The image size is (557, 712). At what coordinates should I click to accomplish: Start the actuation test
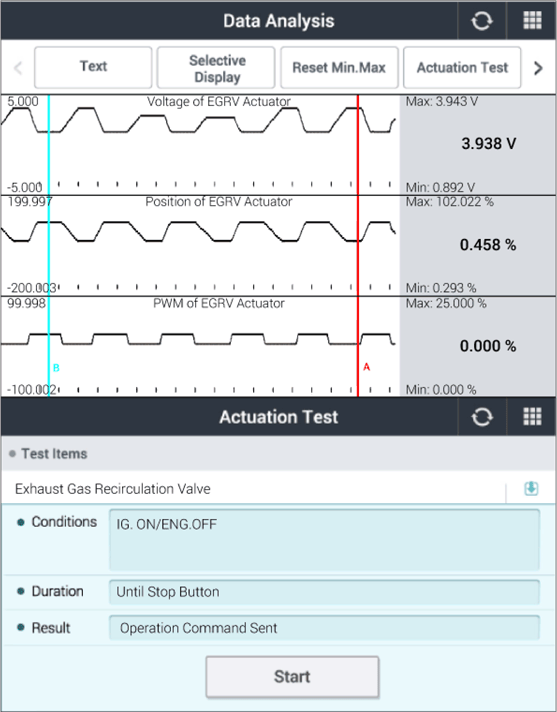click(x=292, y=677)
